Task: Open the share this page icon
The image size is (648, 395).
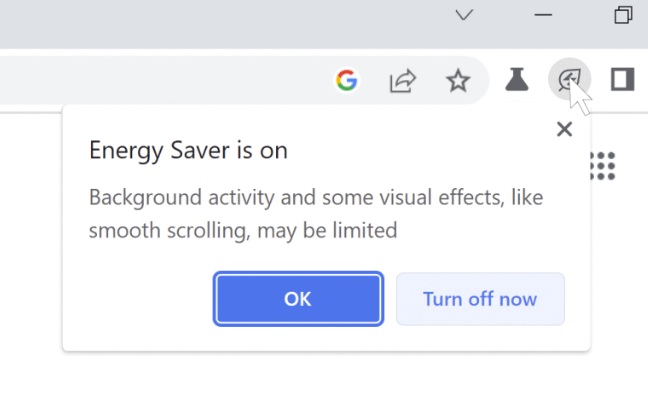Action: pos(403,80)
